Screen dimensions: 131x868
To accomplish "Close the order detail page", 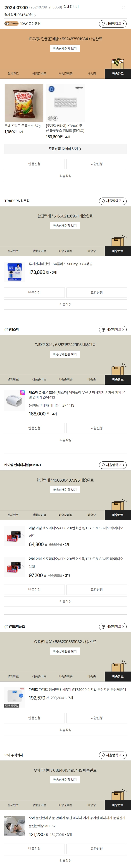I will click(124, 7).
